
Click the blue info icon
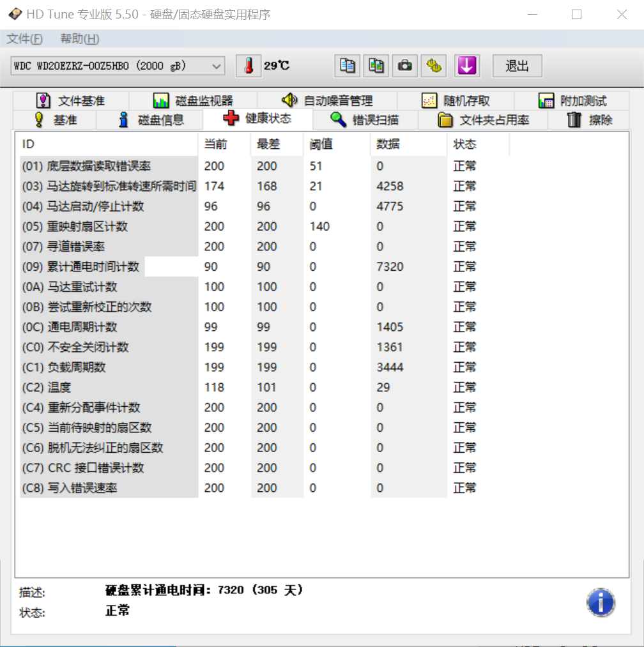click(x=601, y=602)
